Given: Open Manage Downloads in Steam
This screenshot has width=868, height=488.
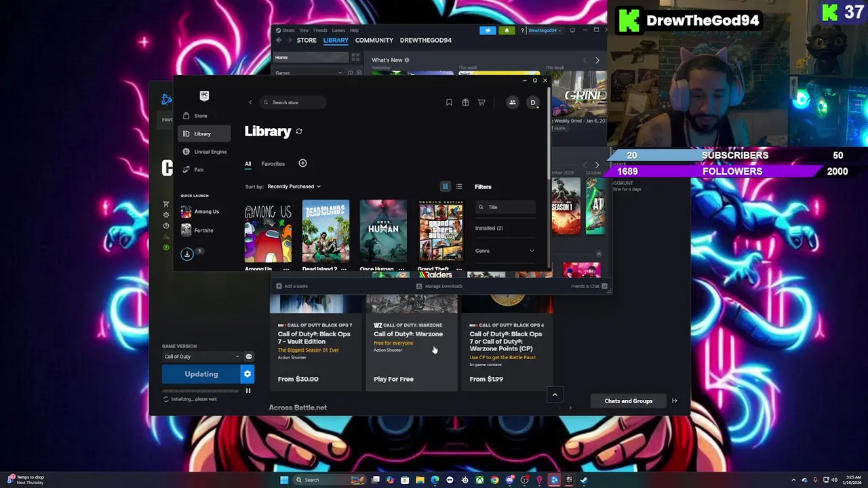Looking at the screenshot, I should coord(439,286).
